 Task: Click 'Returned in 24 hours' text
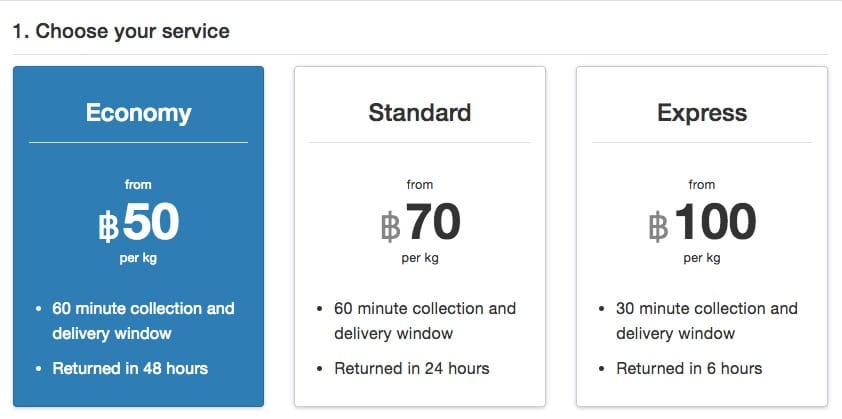click(x=411, y=368)
